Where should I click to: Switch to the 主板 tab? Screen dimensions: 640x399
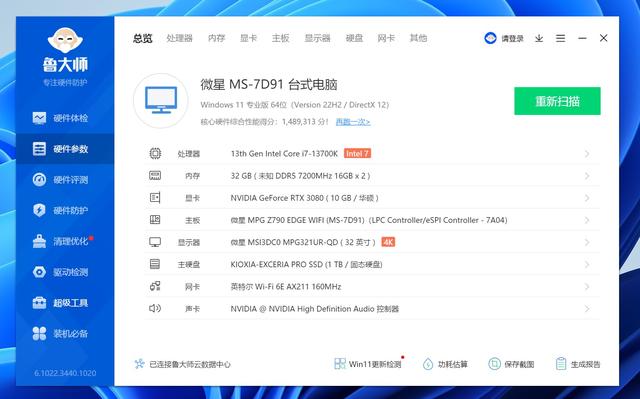click(280, 38)
